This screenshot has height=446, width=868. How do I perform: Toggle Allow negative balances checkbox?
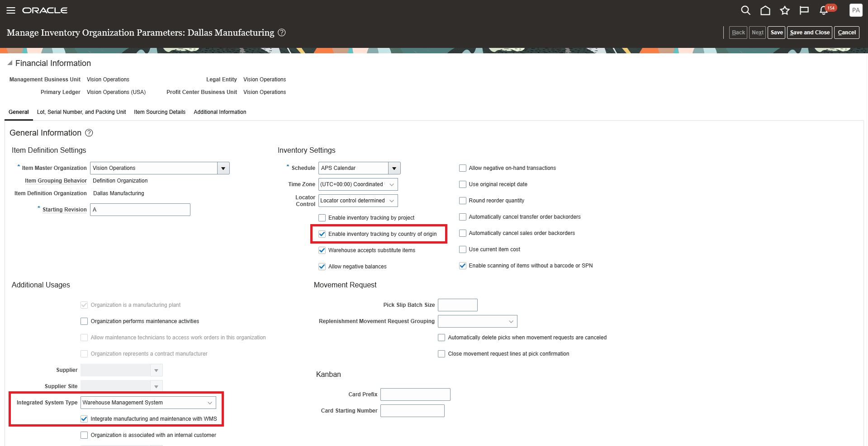coord(322,267)
